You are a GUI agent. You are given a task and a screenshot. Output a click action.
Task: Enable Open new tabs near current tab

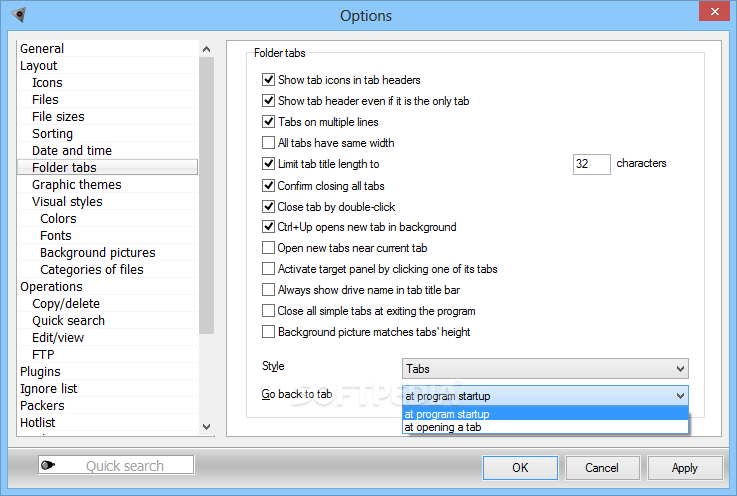pos(268,248)
